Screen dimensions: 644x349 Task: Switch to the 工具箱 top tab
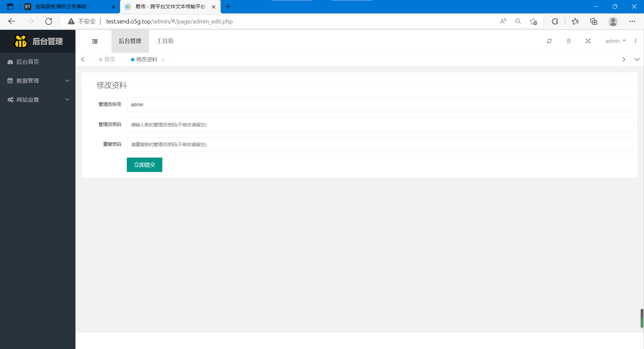pos(165,41)
